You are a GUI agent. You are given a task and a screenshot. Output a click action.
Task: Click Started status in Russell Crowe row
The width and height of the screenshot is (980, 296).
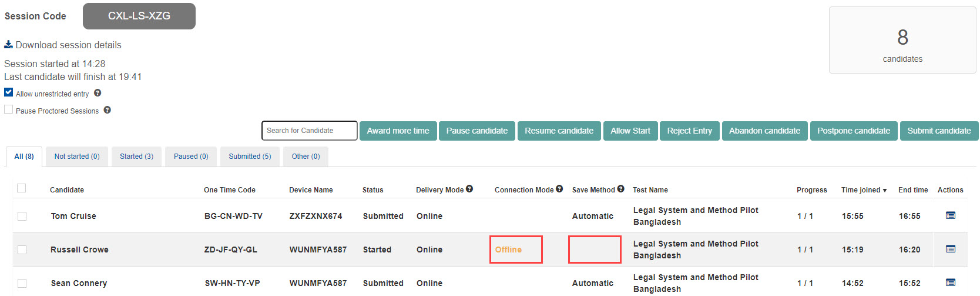pyautogui.click(x=377, y=250)
